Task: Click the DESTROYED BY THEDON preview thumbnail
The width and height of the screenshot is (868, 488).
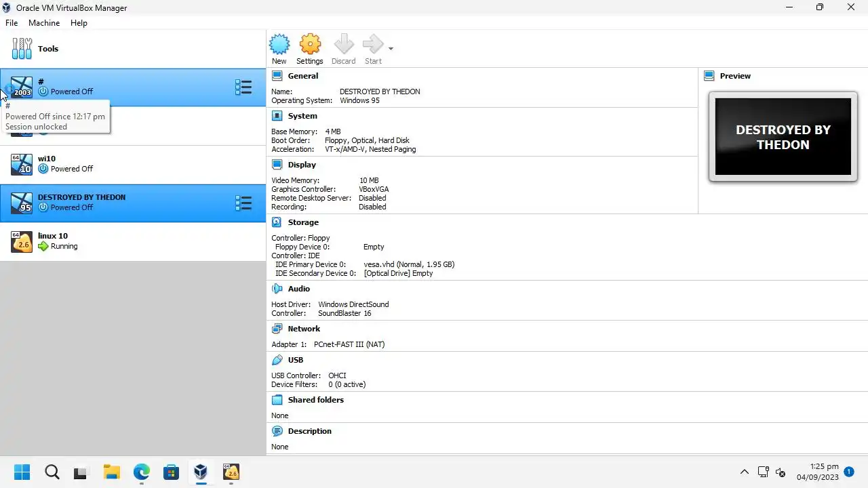Action: click(783, 137)
